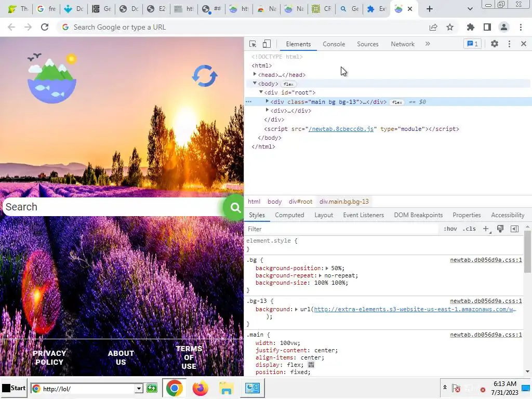532x399 pixels.
Task: Select body in the breadcrumb bar
Action: click(x=274, y=202)
